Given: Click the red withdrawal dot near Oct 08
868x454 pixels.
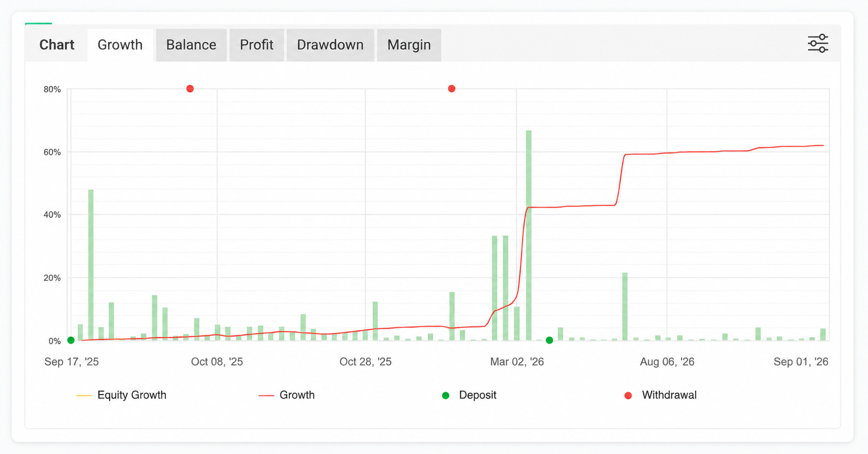Looking at the screenshot, I should coord(190,89).
